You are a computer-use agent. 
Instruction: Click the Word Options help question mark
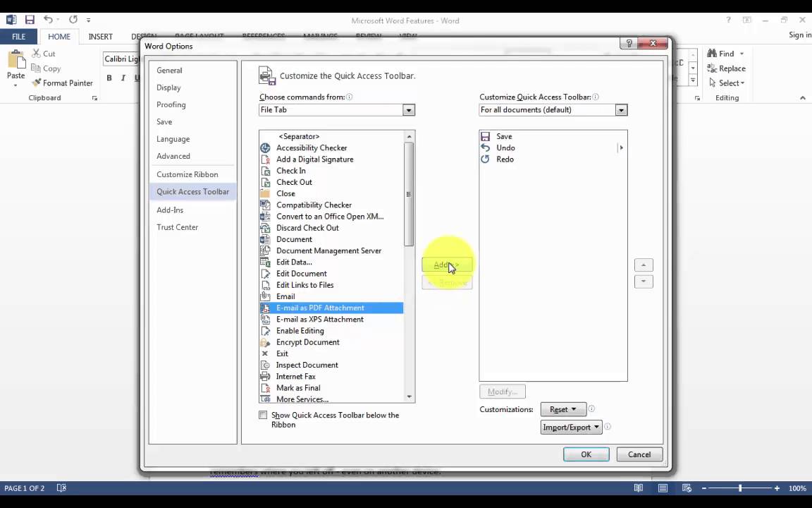tap(629, 44)
